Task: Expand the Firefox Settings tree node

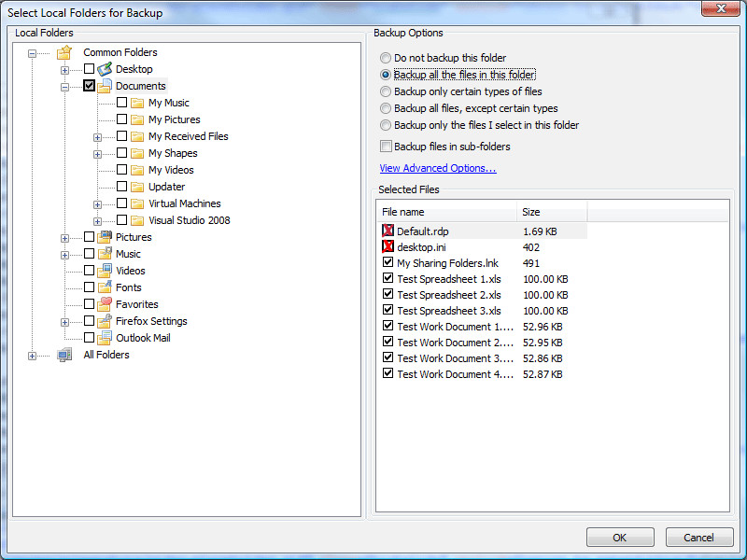Action: point(64,322)
